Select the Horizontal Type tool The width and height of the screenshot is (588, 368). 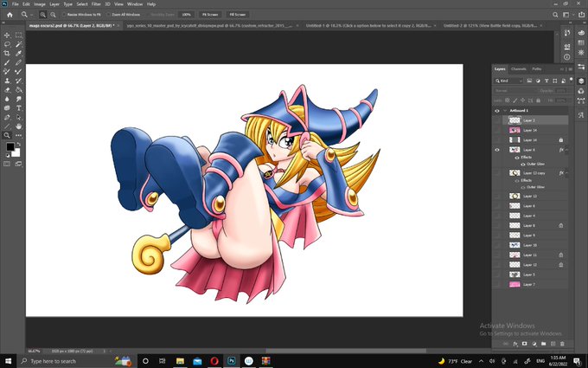tap(18, 108)
